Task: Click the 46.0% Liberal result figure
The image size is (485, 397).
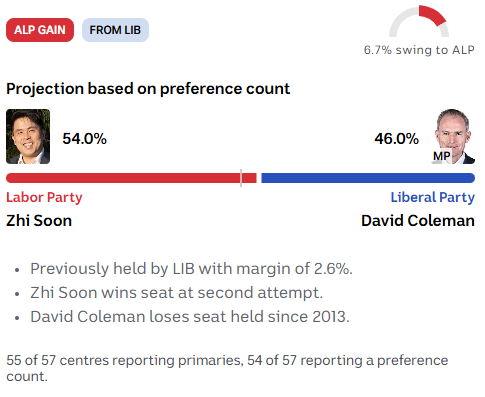Action: 397,139
